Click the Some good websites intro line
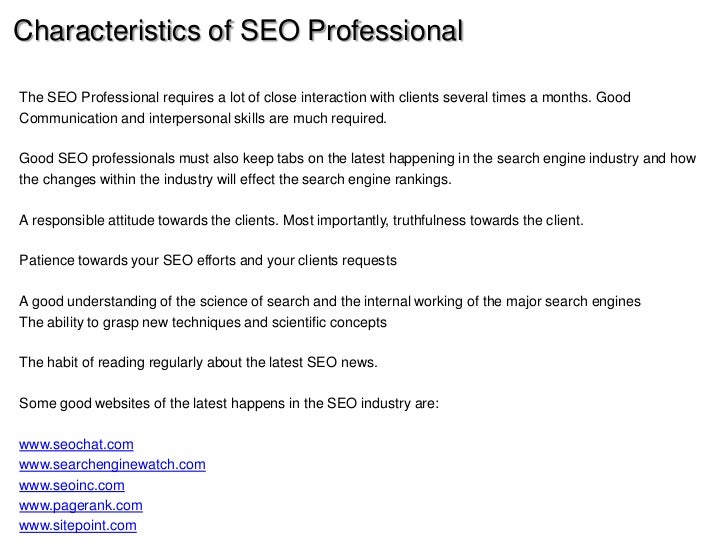 pyautogui.click(x=229, y=403)
